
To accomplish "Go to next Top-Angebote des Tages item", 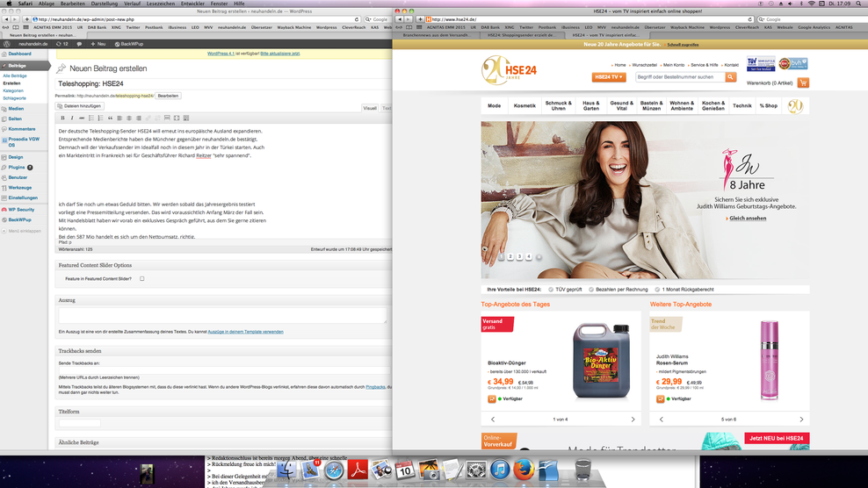I will 633,420.
